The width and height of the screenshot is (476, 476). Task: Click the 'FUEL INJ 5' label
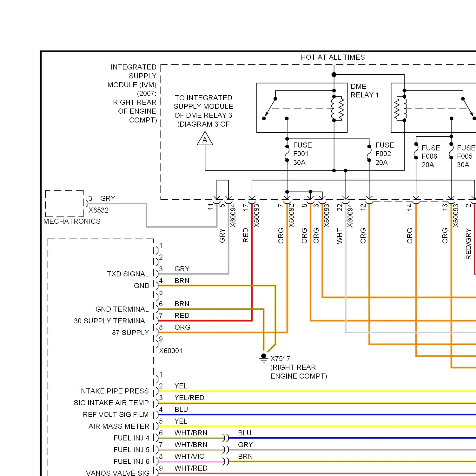point(131,450)
